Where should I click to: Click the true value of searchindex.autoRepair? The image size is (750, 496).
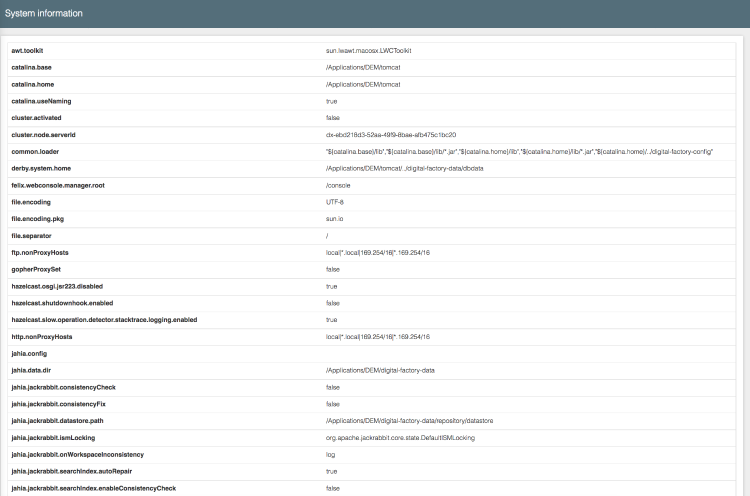tap(331, 472)
